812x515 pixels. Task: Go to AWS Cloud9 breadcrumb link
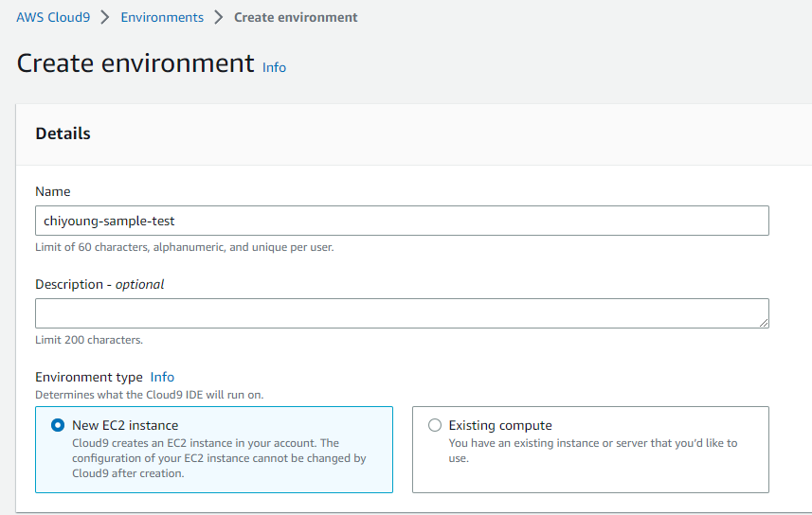53,17
